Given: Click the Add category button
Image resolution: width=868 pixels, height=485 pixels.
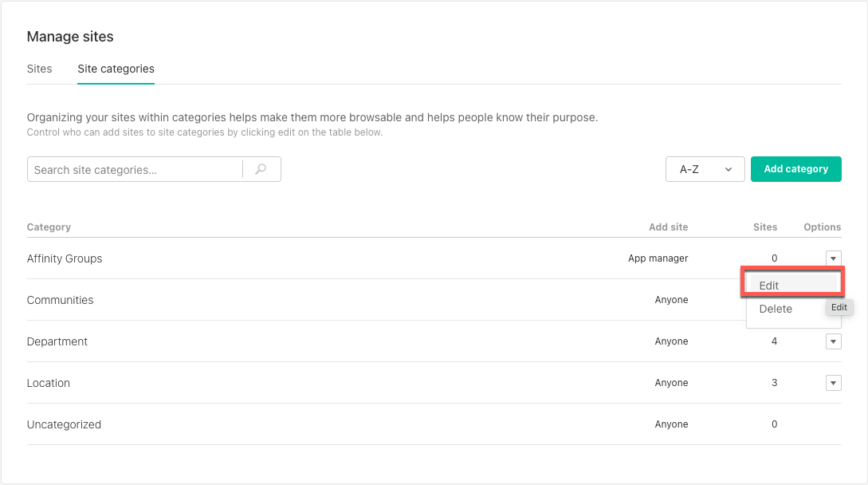Looking at the screenshot, I should (x=795, y=169).
